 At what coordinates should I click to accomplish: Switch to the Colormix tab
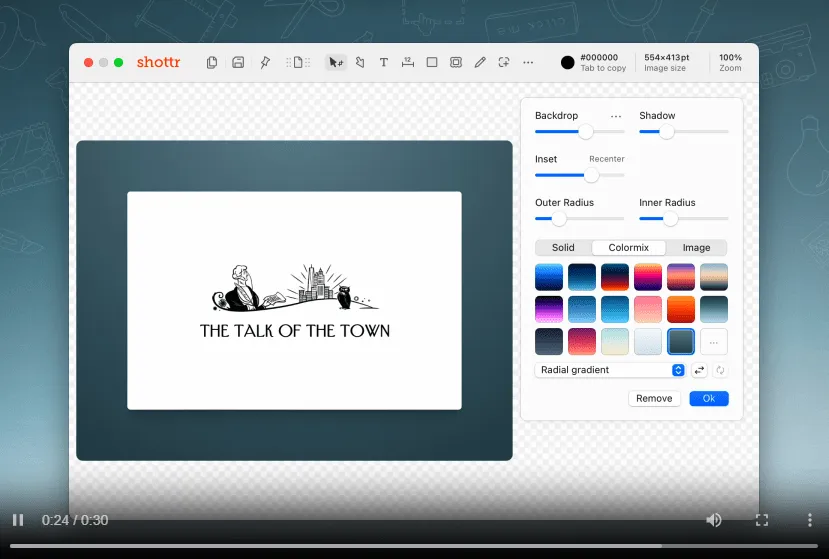(629, 248)
